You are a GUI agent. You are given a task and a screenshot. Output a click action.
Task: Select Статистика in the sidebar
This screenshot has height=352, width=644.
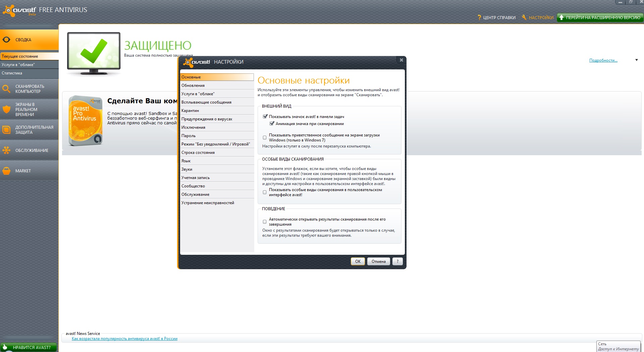[x=29, y=73]
